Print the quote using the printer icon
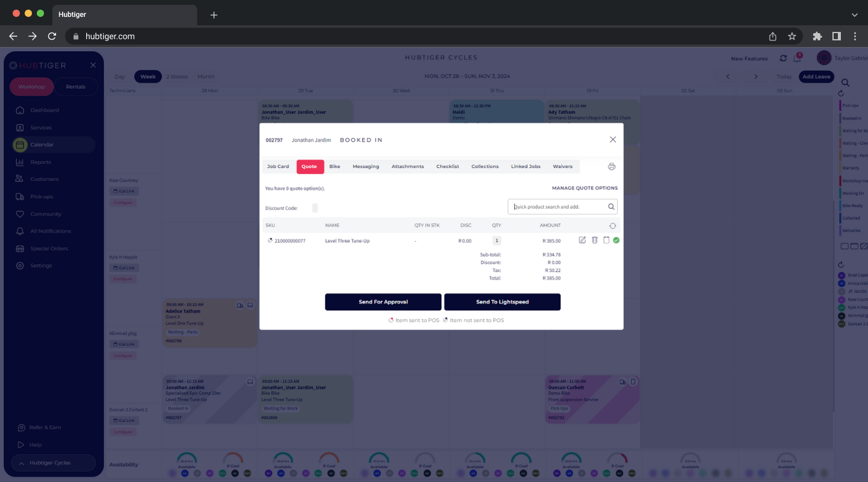 pos(611,166)
